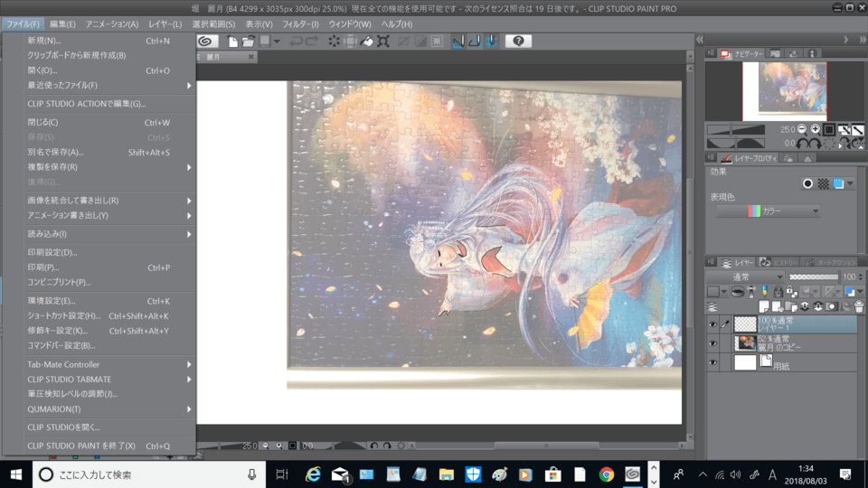
Task: Open the 表現色 カラー dropdown
Action: click(x=769, y=211)
